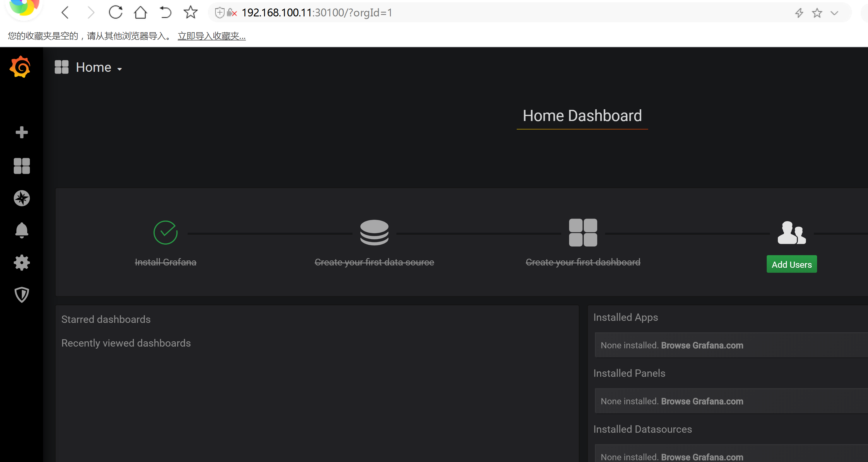The image size is (868, 462).
Task: Open the Configuration gear icon
Action: point(21,262)
